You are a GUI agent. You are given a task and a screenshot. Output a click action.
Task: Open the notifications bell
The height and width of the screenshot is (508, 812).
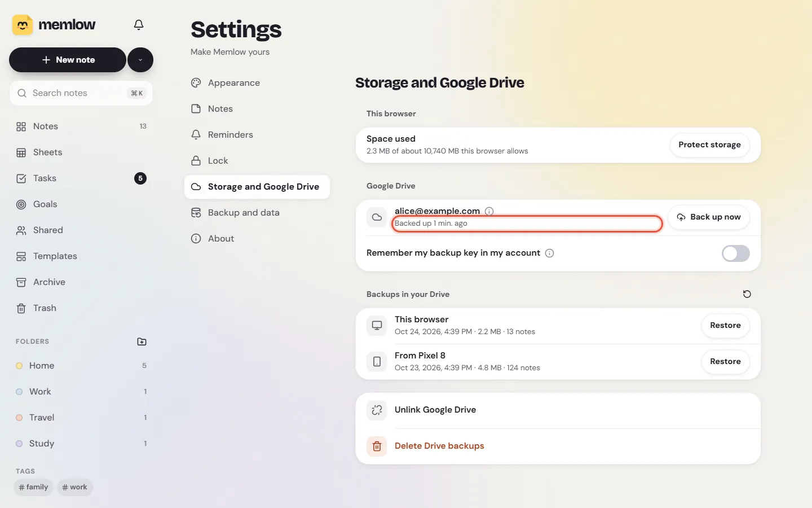[x=139, y=25]
